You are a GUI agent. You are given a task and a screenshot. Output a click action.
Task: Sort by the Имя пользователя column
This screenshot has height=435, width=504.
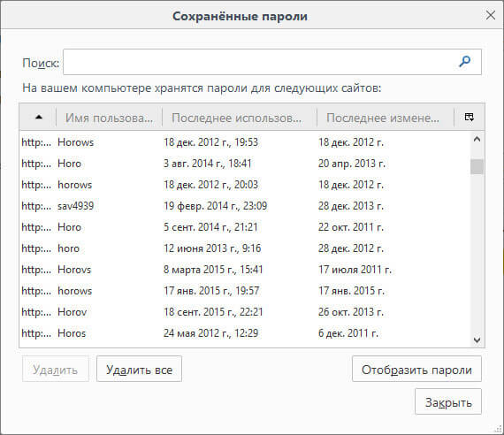(110, 118)
